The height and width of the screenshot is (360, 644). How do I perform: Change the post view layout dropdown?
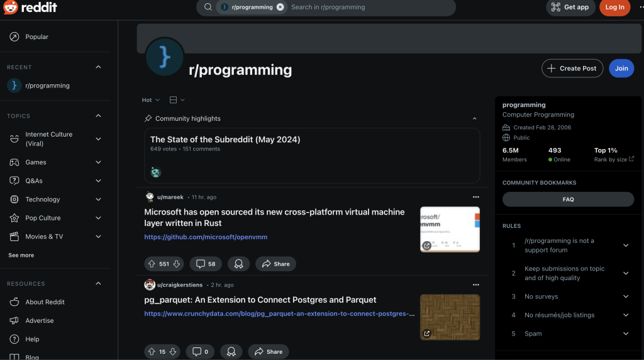click(x=177, y=100)
